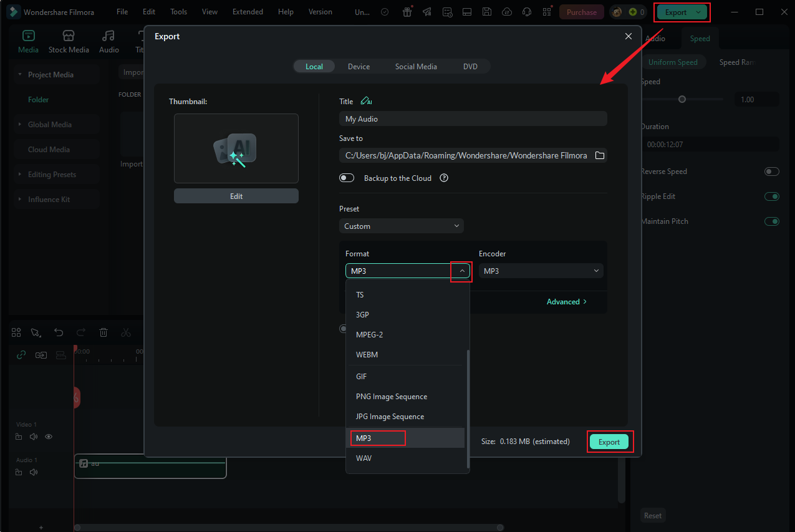The image size is (795, 532).
Task: Mute the Audio 1 track speaker
Action: point(34,472)
